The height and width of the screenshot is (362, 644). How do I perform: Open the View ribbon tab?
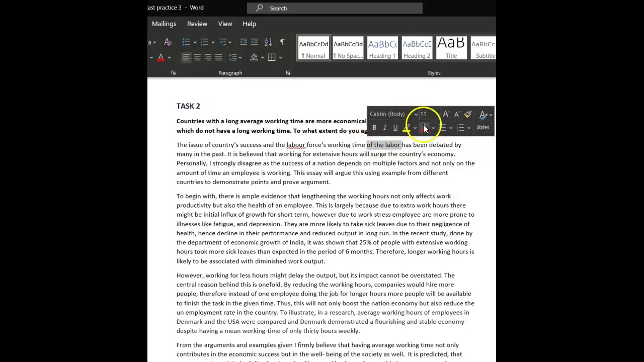pos(225,24)
